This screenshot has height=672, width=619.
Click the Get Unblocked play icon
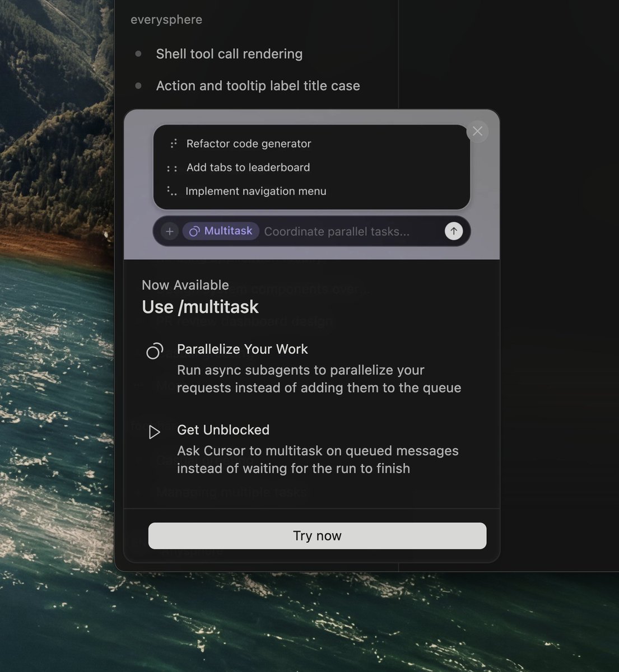[154, 432]
